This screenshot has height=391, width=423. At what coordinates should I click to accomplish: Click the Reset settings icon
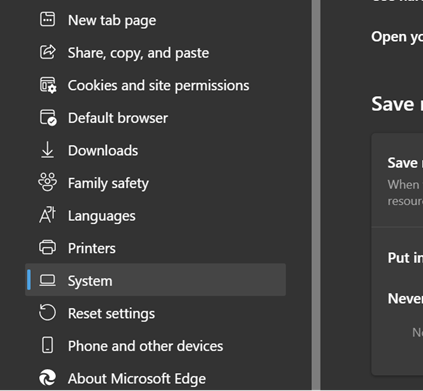click(47, 313)
